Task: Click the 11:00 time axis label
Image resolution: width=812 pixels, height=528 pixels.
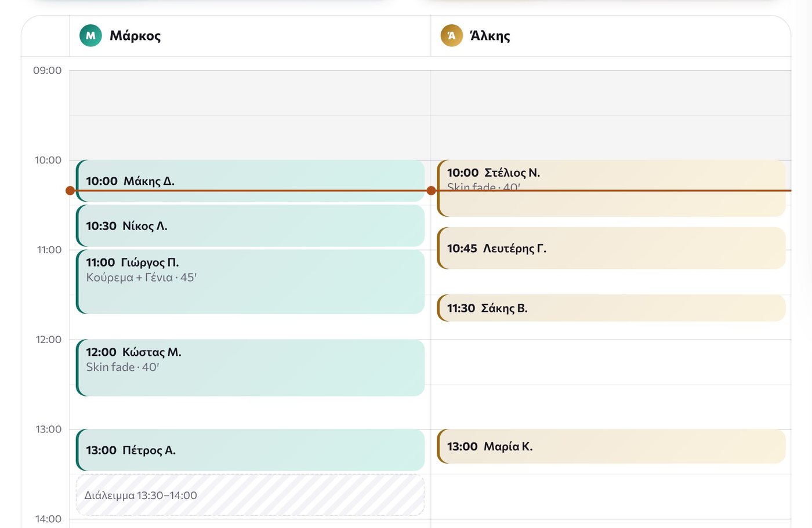Action: coord(49,250)
